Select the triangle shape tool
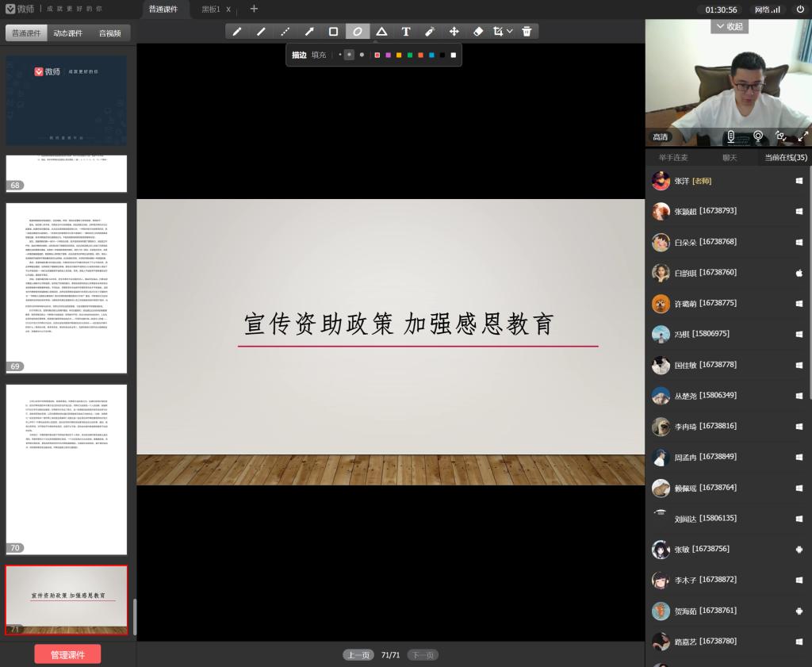 tap(381, 32)
